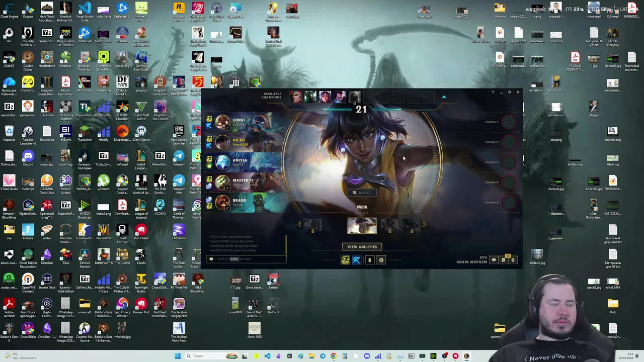This screenshot has width=644, height=362.
Task: Change the second summoner spell slot
Action: [x=356, y=260]
